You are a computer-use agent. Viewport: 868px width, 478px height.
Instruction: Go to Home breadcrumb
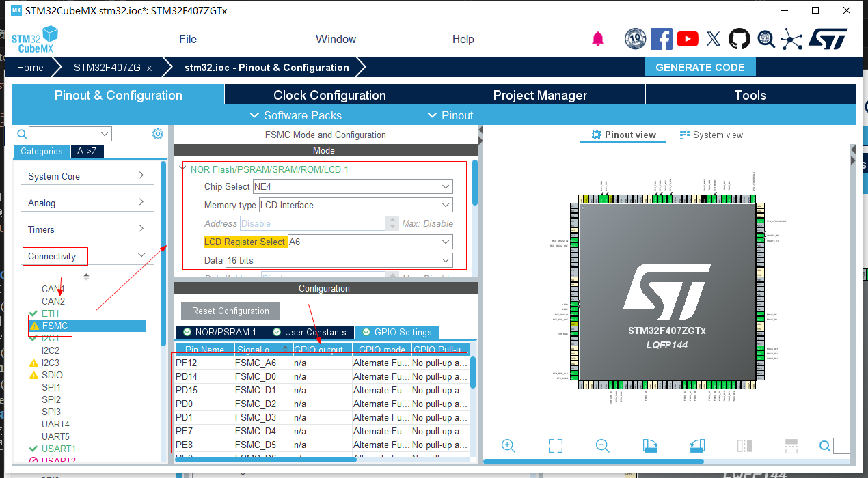click(x=31, y=67)
